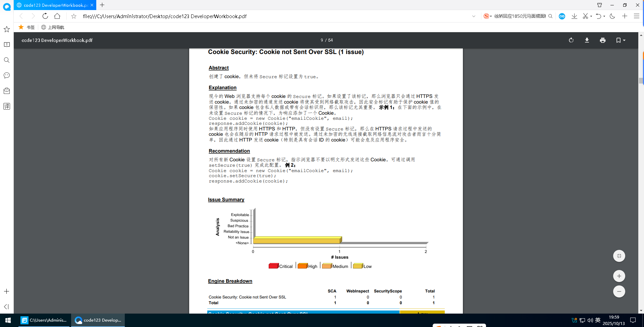Rotate the PDF document clockwise

[571, 40]
